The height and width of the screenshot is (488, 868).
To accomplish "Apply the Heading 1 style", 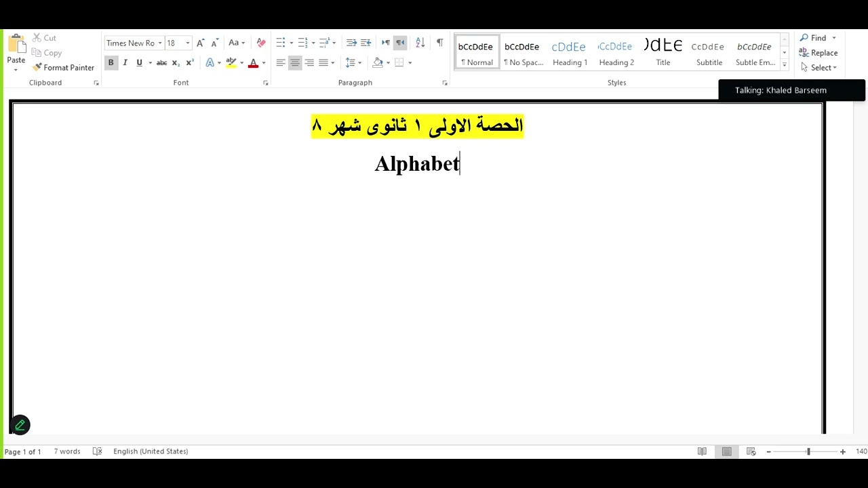I will 570,53.
